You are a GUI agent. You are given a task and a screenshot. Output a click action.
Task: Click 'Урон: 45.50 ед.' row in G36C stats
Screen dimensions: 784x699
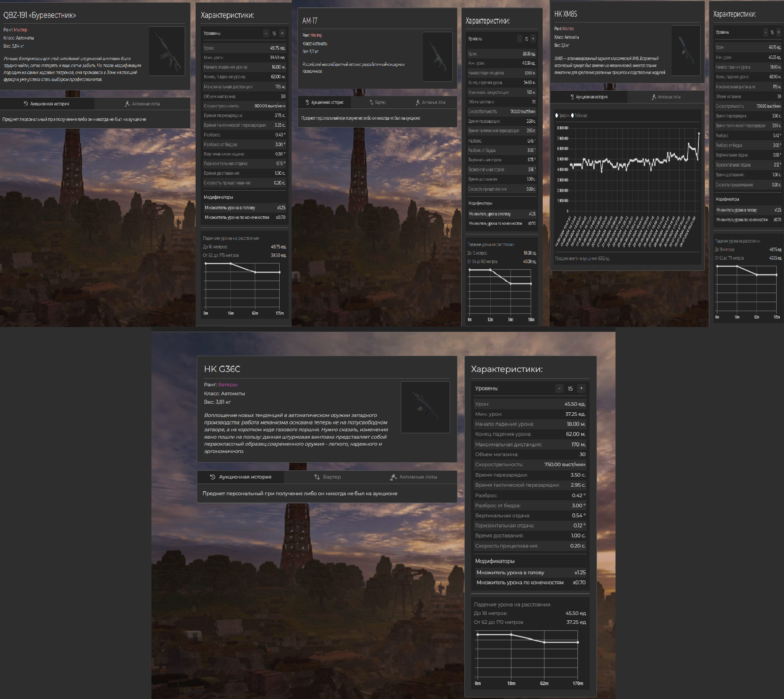pyautogui.click(x=530, y=404)
